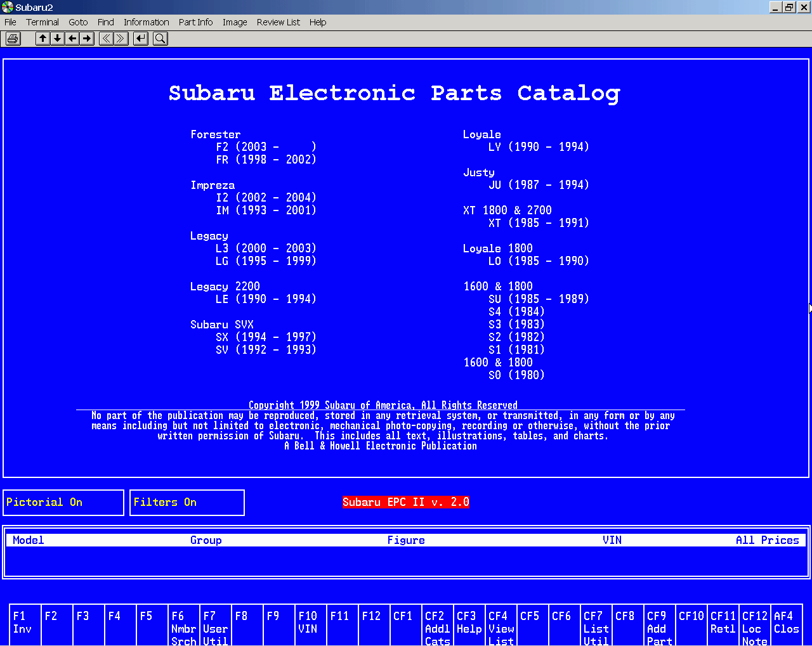Click the CF9 Add Part button
Screen dimensions: 812x646
point(660,625)
